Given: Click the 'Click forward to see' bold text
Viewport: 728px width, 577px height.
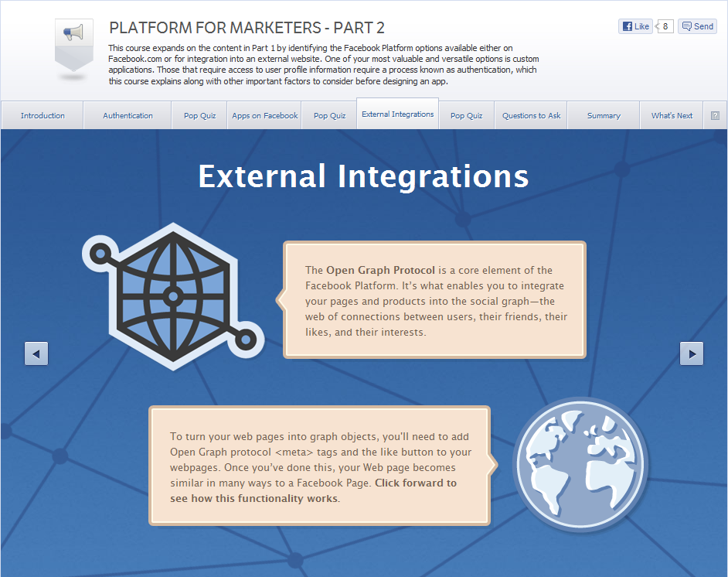Looking at the screenshot, I should click(x=314, y=490).
